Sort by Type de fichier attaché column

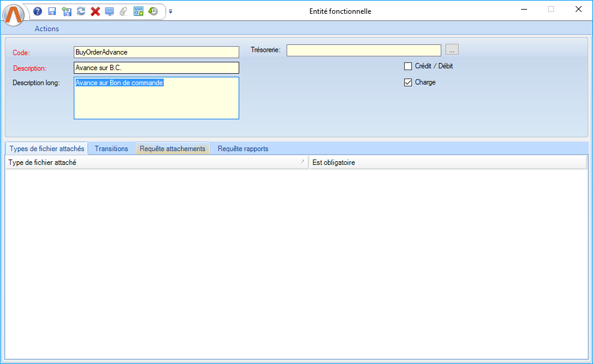[x=156, y=163]
